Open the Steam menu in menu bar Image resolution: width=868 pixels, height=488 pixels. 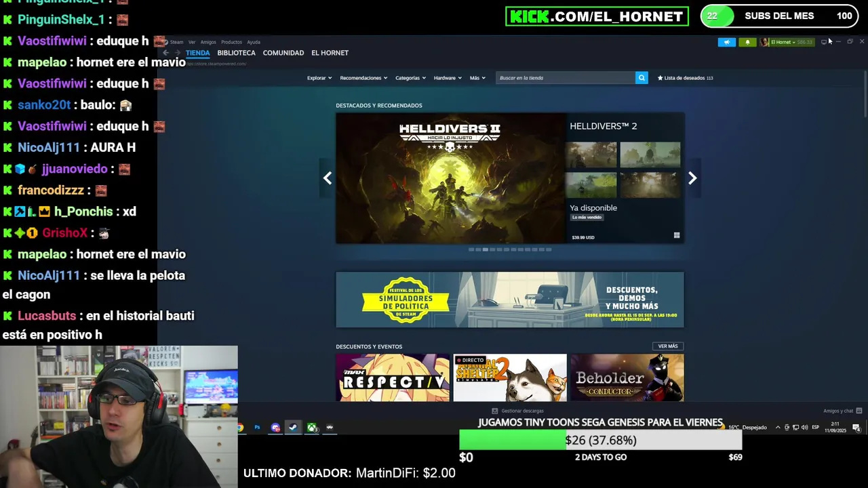[x=177, y=42]
